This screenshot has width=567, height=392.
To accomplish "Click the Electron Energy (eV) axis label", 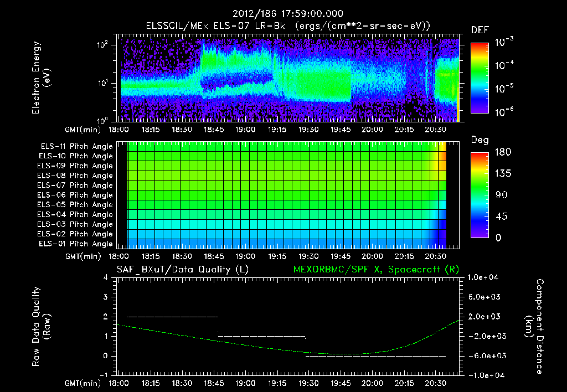I will coord(41,78).
